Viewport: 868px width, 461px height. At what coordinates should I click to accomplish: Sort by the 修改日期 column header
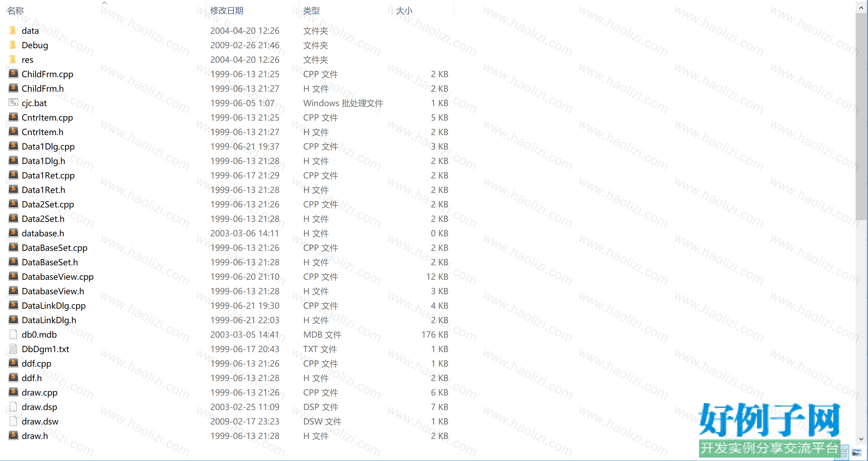pos(226,11)
